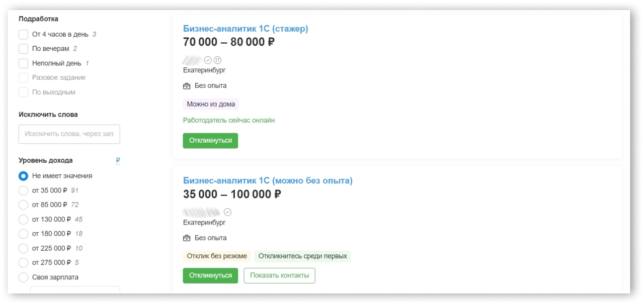This screenshot has height=305, width=644.
Task: Click the 'Отклик без резюме' label
Action: point(217,256)
